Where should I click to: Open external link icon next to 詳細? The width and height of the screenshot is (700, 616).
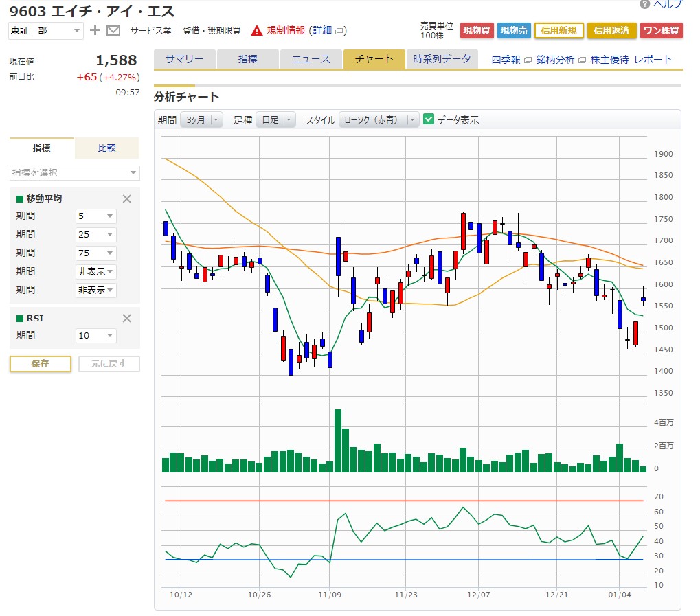339,31
